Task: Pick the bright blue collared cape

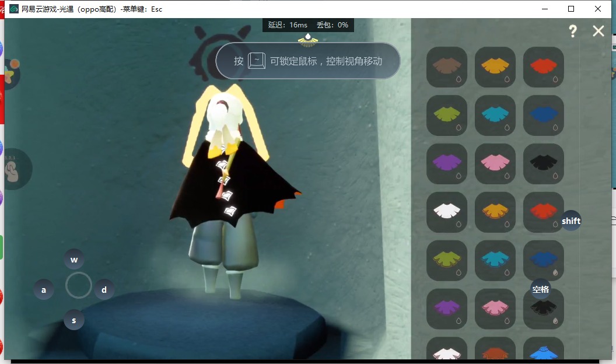Action: [x=543, y=349]
